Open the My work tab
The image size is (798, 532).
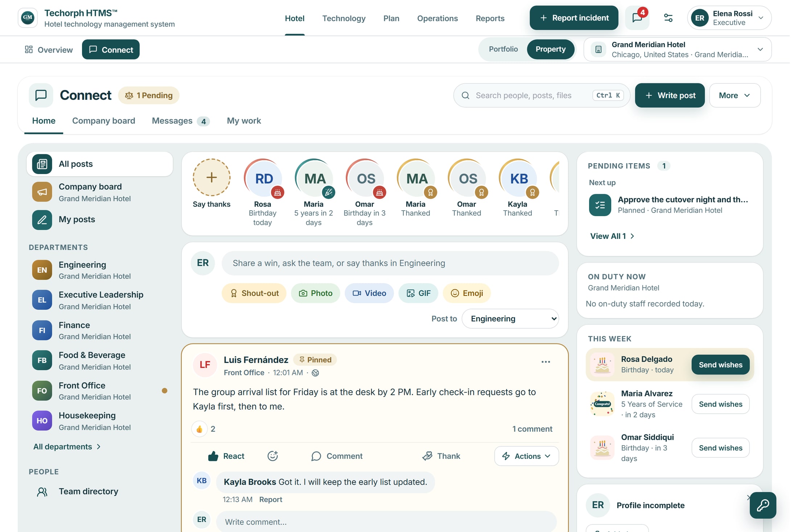[244, 121]
